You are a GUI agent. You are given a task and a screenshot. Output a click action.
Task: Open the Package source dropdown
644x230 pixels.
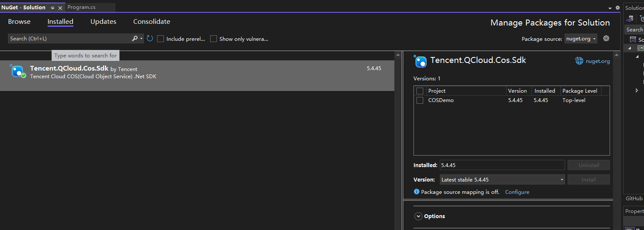(x=581, y=39)
